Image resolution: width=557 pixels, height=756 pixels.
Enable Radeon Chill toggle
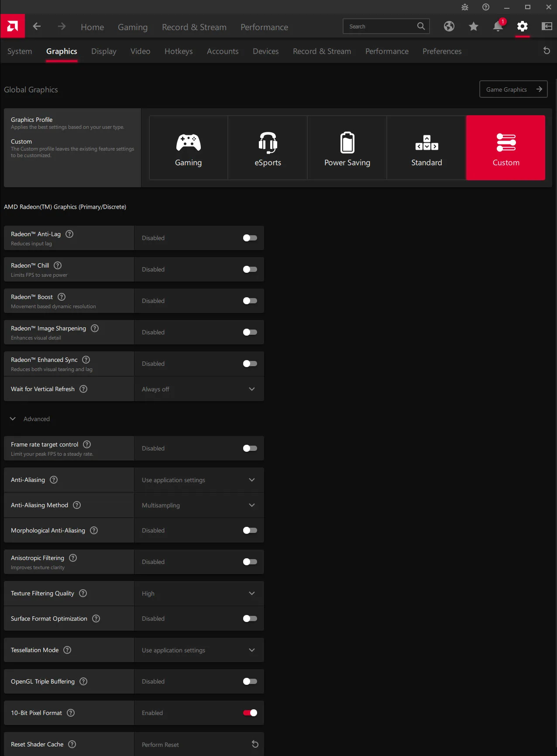pos(250,269)
